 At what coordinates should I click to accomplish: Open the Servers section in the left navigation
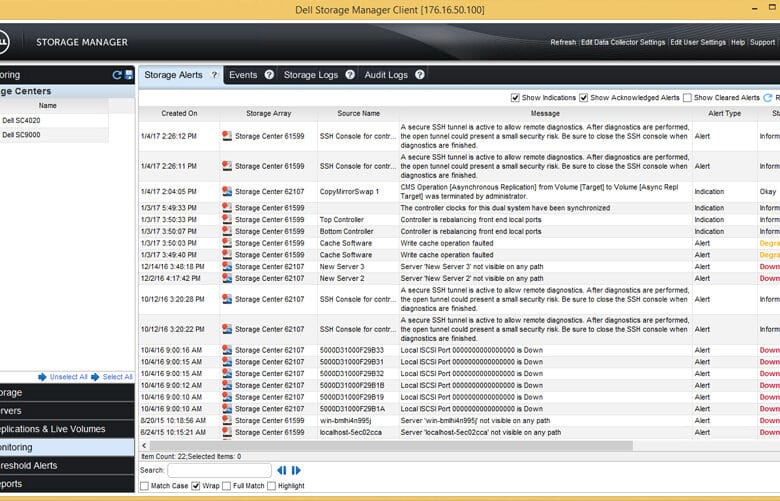click(x=67, y=411)
